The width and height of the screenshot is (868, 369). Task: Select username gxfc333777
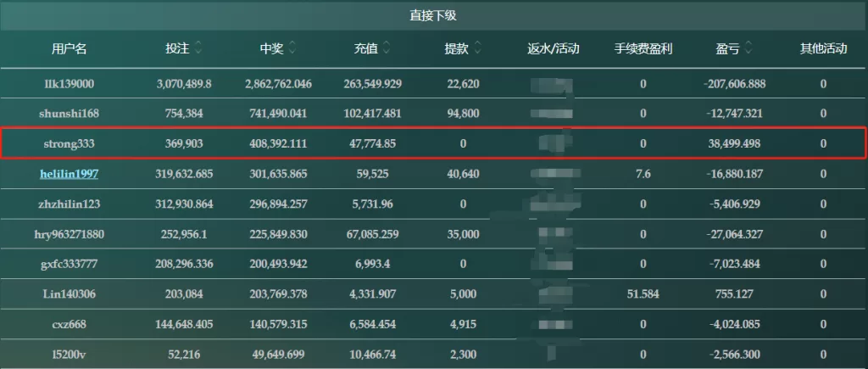pos(70,264)
